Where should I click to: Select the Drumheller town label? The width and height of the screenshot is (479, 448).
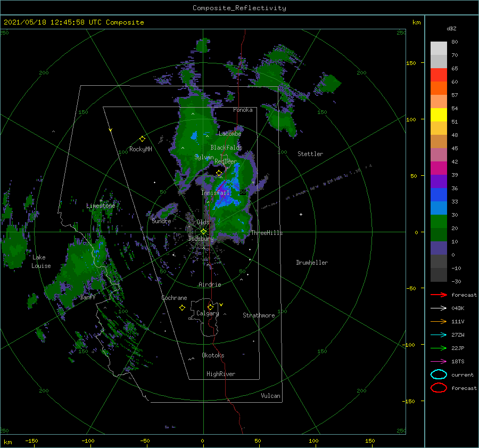312,263
